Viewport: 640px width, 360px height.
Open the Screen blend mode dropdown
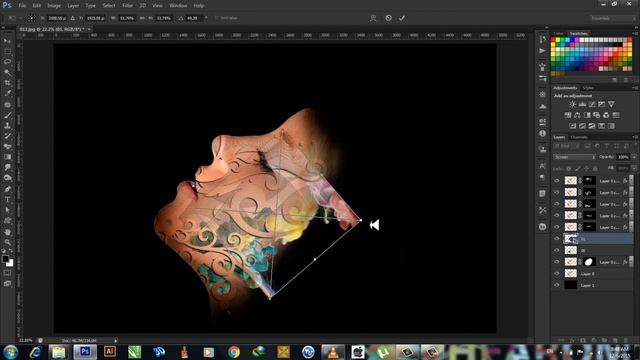click(574, 157)
